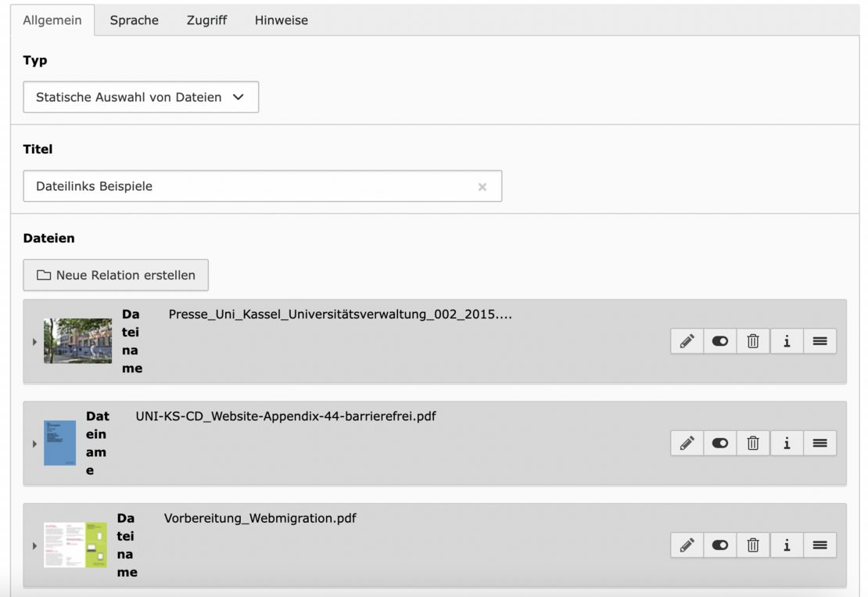The width and height of the screenshot is (868, 597).
Task: Click trash icon for Vorbereitung_Webmigration.pdf
Action: tap(753, 545)
